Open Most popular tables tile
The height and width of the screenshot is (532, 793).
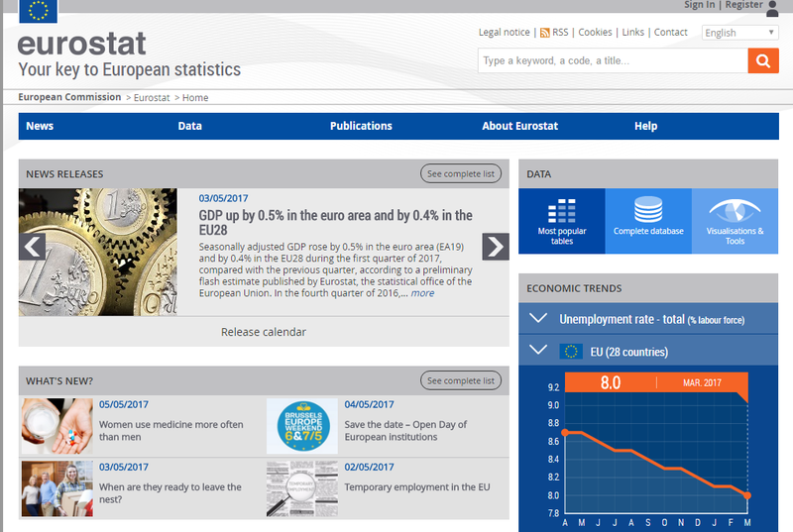(x=562, y=221)
